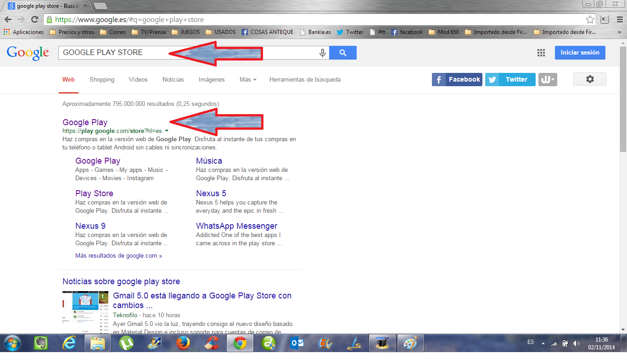Switch to the Shopping tab
Screen dimensions: 627x364
tap(102, 80)
